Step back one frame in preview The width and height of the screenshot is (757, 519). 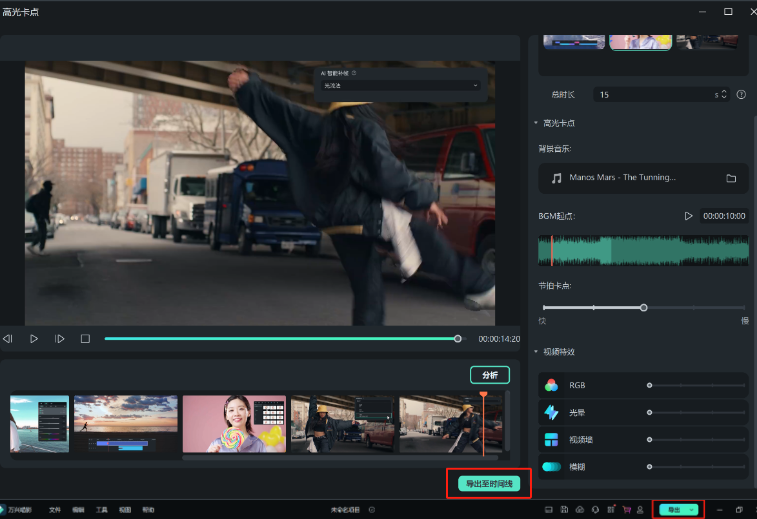(8, 339)
